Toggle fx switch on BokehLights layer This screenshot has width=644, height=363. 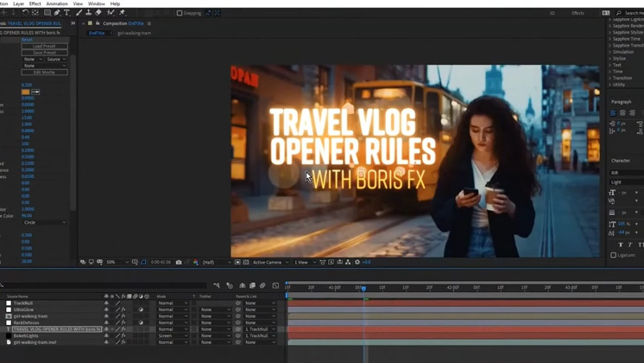(x=123, y=336)
